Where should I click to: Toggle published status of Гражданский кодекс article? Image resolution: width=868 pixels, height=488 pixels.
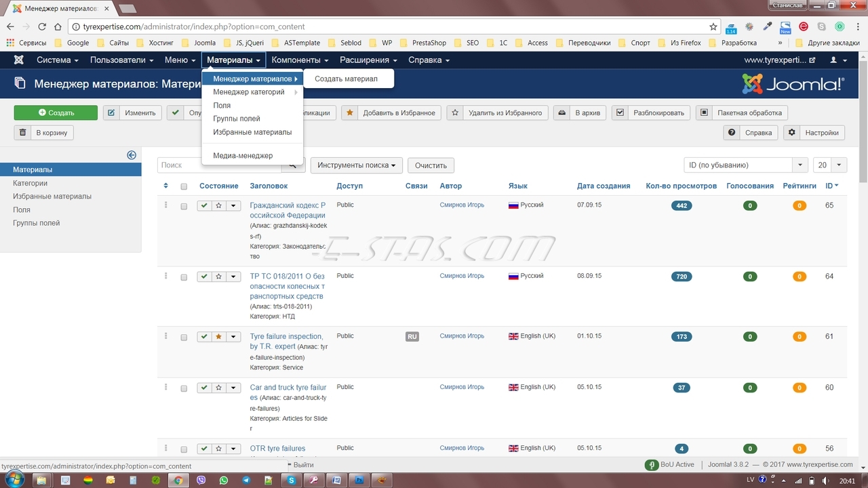(x=204, y=205)
